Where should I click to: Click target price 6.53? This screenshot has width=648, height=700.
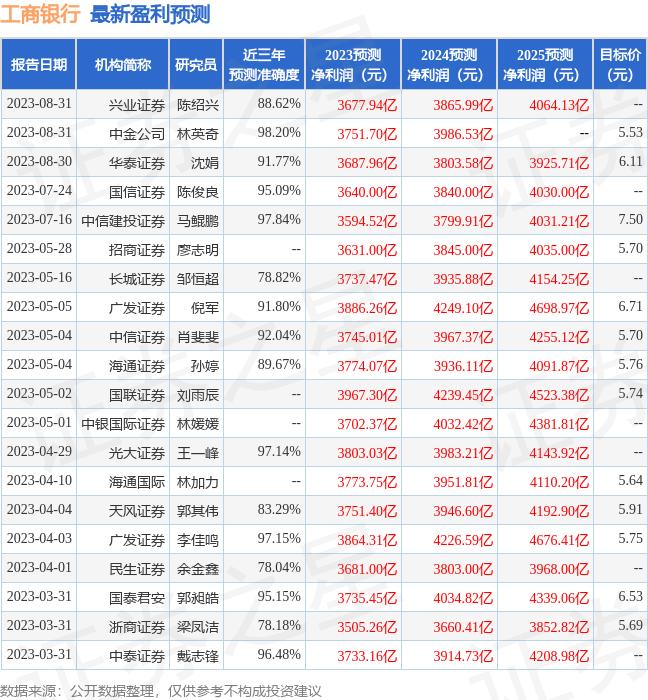pos(631,597)
